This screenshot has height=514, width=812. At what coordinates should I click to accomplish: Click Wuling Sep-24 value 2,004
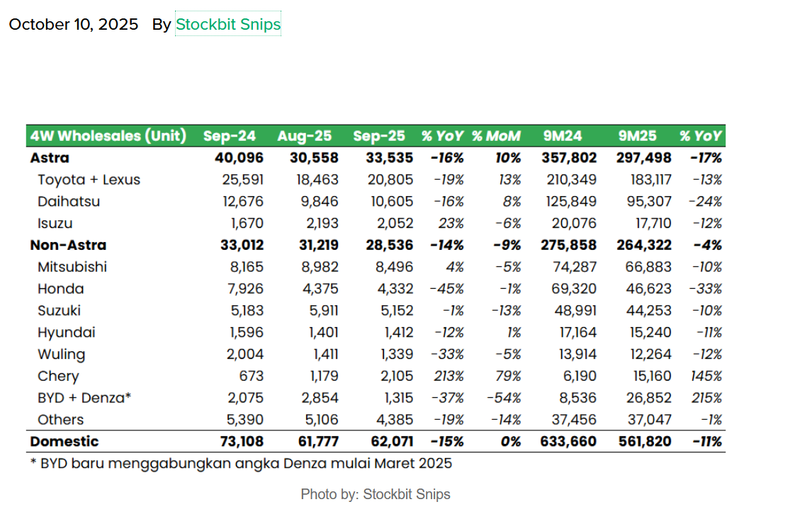[244, 354]
